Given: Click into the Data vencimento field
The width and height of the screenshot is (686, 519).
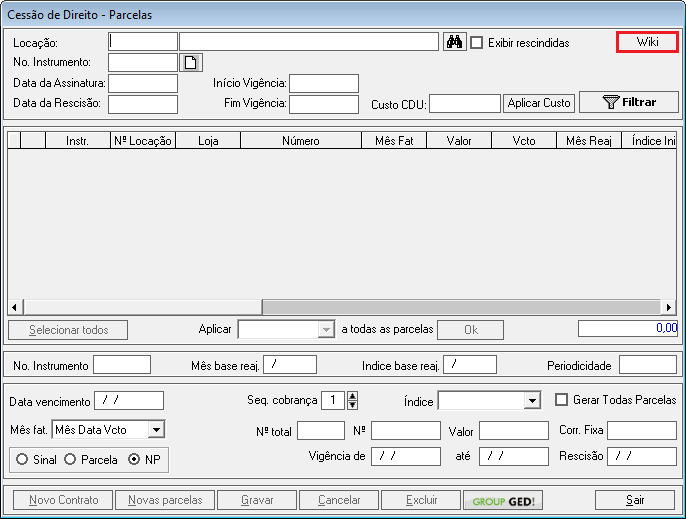Looking at the screenshot, I should point(129,400).
